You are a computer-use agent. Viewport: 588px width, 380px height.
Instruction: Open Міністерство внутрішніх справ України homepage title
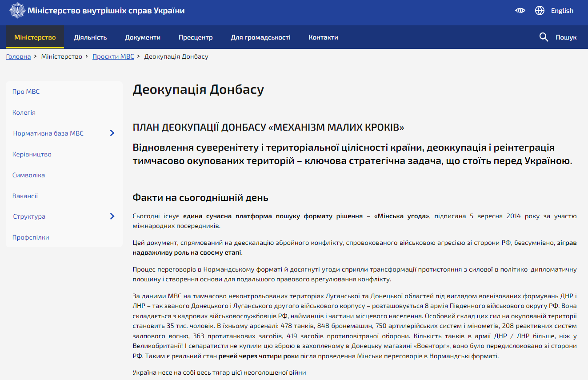(x=106, y=11)
